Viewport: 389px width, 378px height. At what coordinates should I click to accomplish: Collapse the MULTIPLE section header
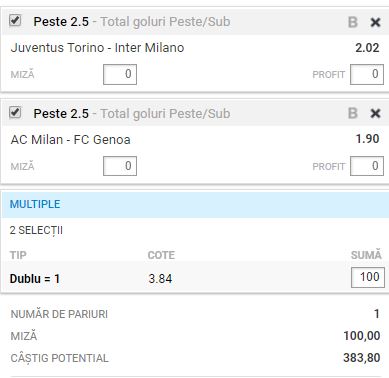coord(195,204)
